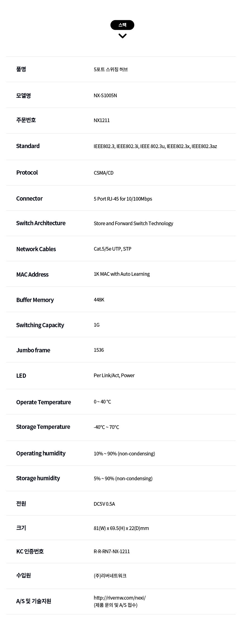Open the rivernw.com/nexi support link
Viewport: 240px width, 644px height.
[119, 598]
